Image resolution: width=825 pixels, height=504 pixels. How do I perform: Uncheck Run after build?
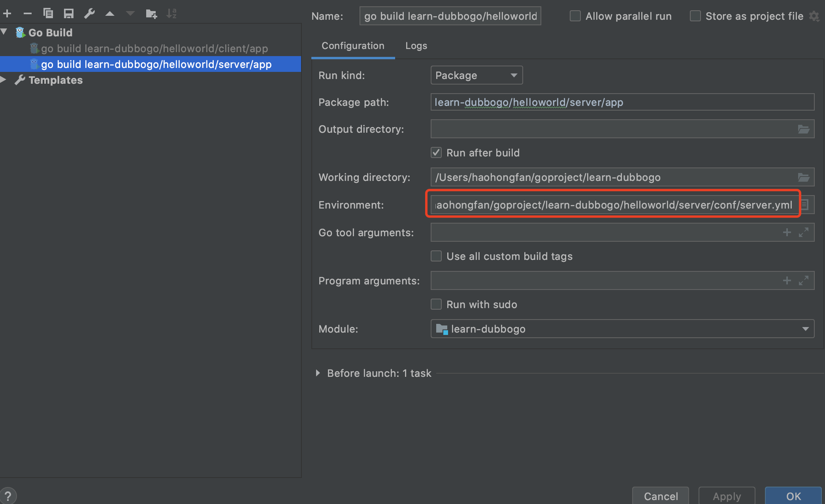click(436, 153)
